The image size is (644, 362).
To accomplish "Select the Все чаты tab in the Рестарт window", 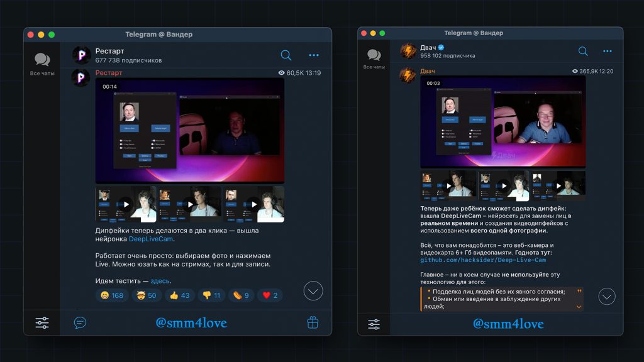I will tap(42, 64).
